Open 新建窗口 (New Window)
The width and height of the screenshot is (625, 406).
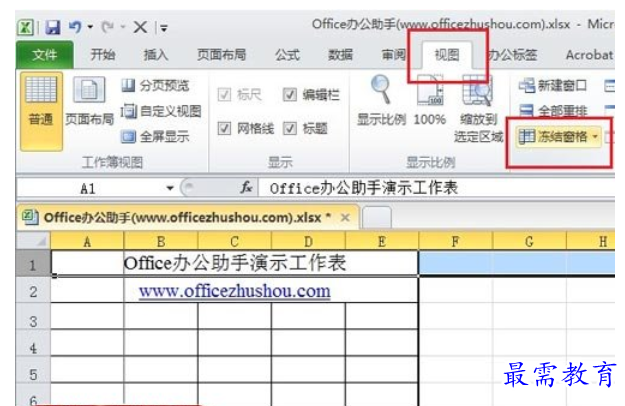(x=553, y=85)
